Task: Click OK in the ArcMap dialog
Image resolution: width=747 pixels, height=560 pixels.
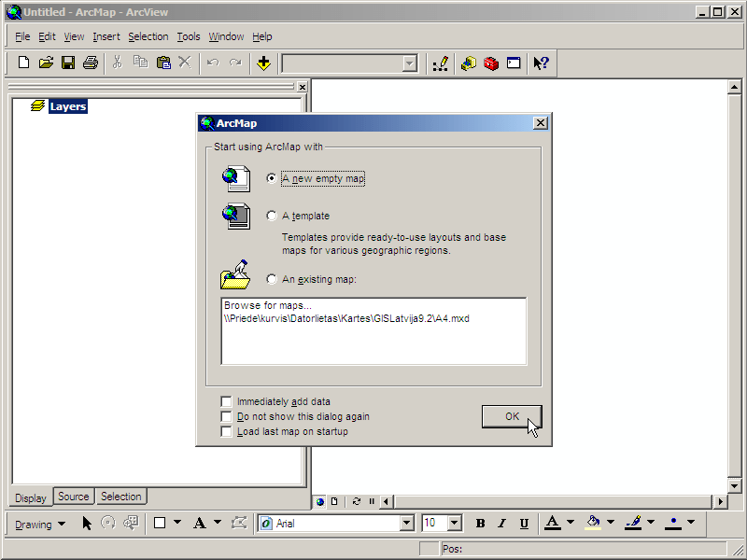Action: (x=512, y=416)
